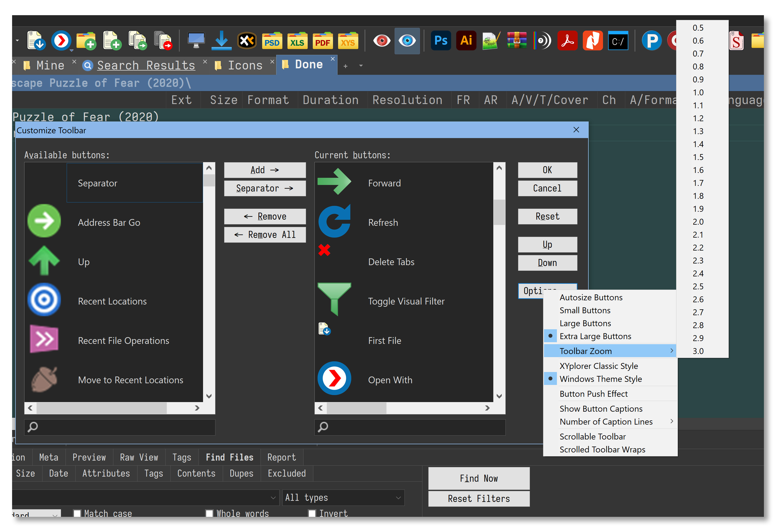The image size is (776, 532).
Task: Open the All types dropdown
Action: click(343, 497)
